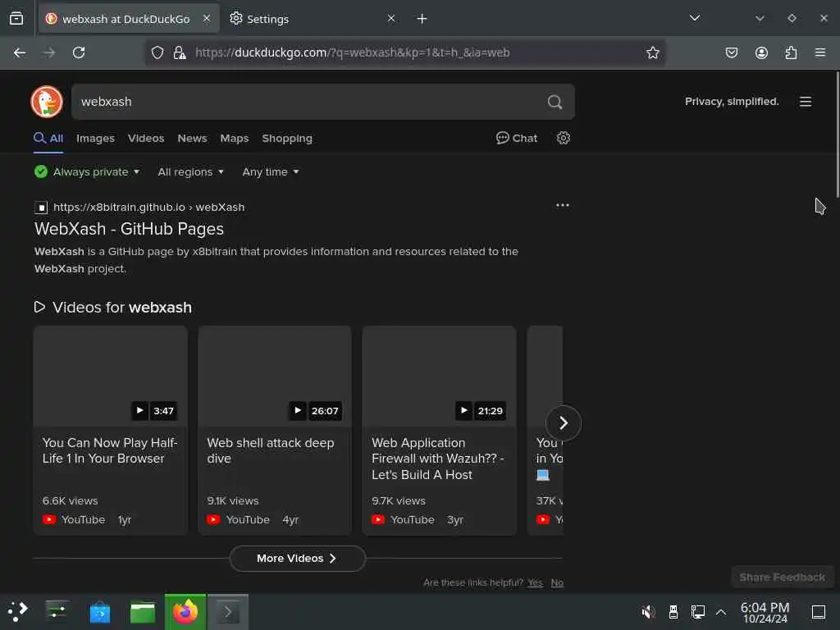Click Share Feedback button

coord(782,577)
